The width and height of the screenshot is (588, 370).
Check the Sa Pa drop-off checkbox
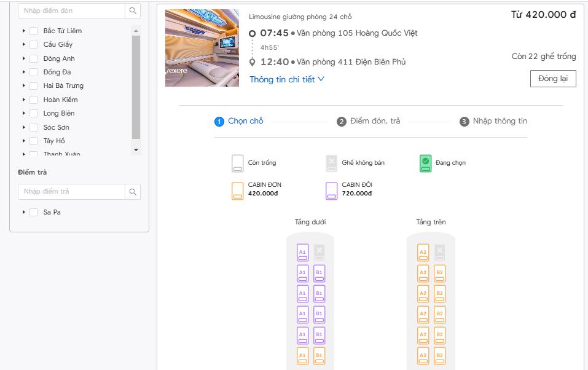tap(34, 213)
